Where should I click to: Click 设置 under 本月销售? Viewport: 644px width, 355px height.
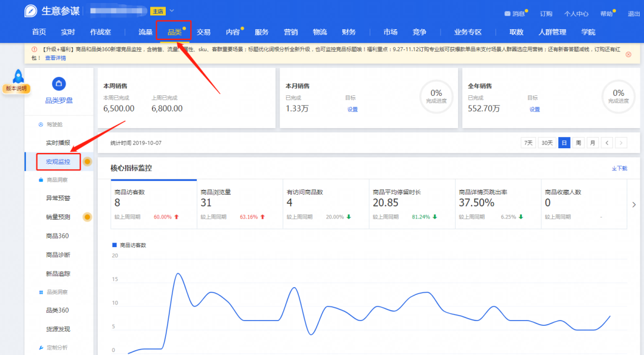point(351,109)
